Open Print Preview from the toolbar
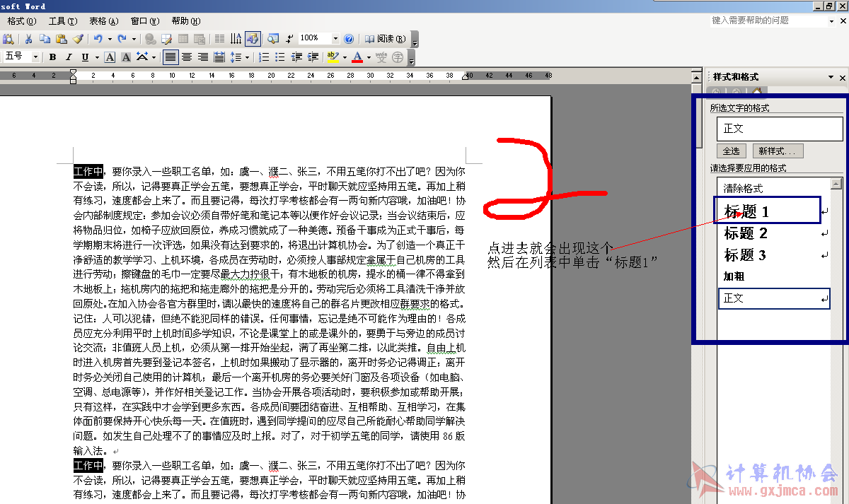Viewport: 849px width, 504px height. pos(8,39)
